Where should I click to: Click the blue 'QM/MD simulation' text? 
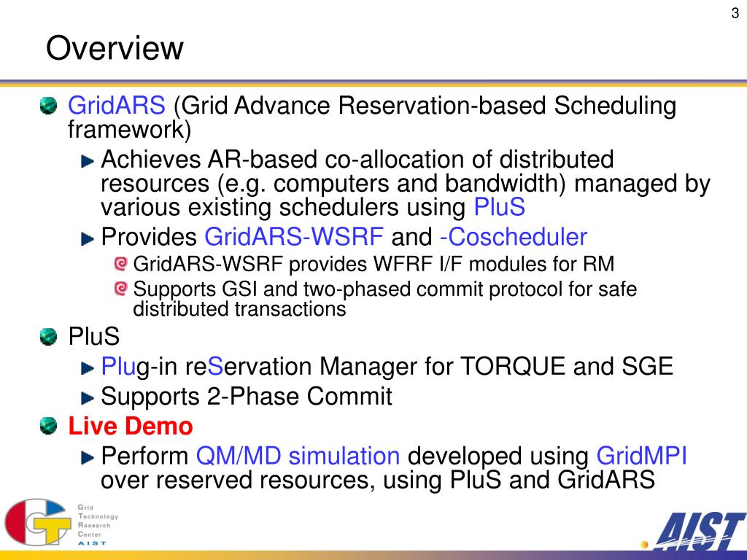tap(298, 456)
